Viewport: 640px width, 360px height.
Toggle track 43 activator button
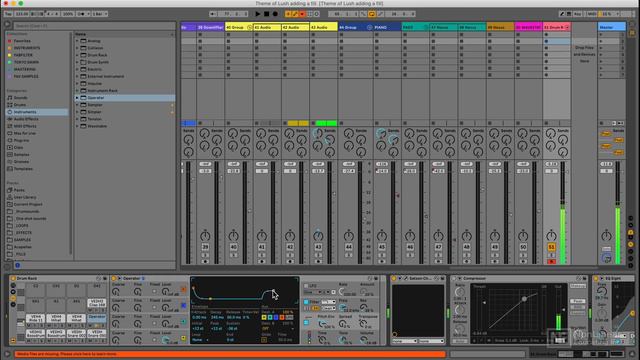(x=318, y=247)
